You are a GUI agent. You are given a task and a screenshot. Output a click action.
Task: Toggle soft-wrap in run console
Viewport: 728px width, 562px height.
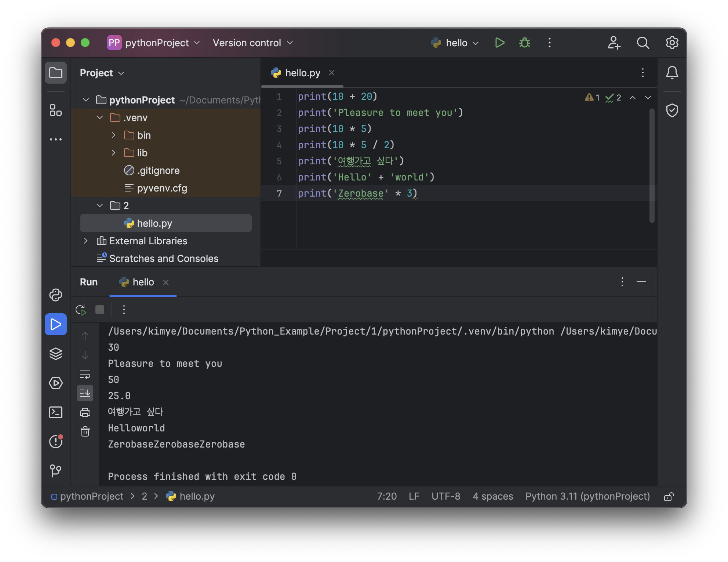pos(85,375)
